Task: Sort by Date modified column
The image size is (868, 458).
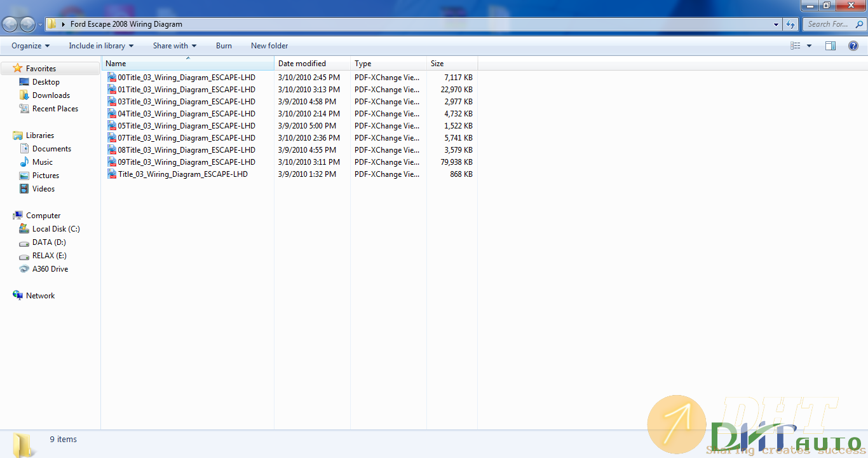Action: coord(312,64)
